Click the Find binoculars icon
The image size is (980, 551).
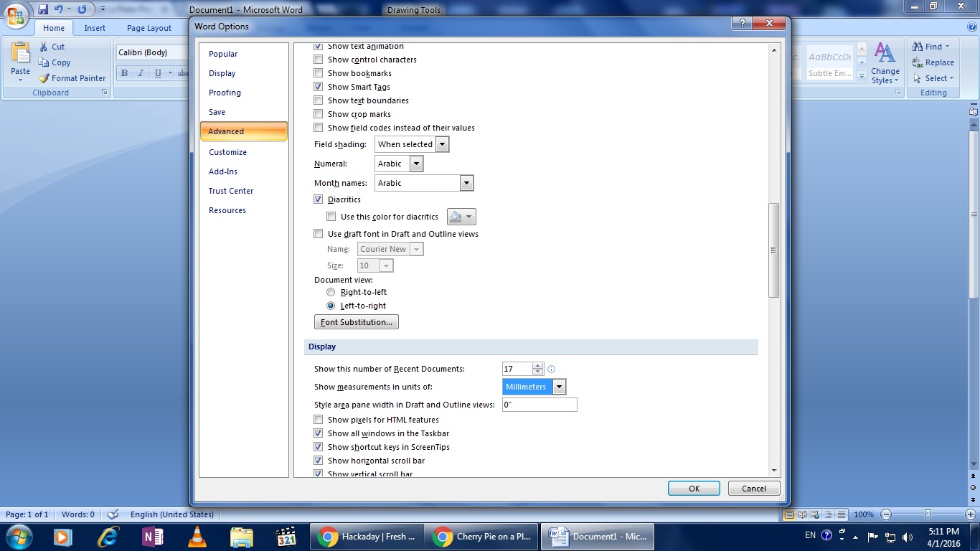click(917, 47)
